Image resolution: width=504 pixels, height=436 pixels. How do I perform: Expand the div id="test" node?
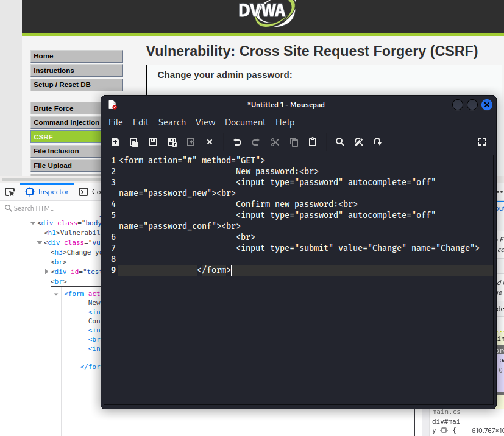click(47, 272)
